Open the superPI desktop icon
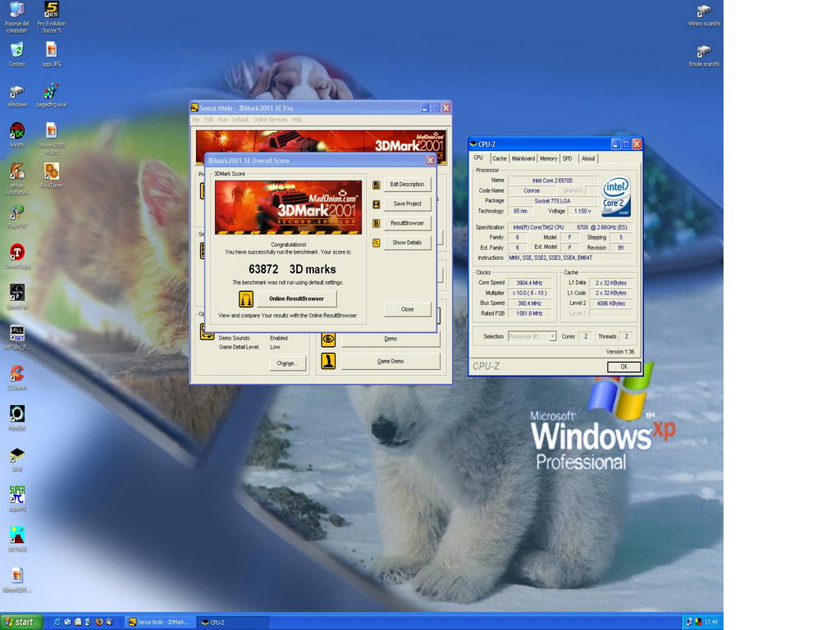 pos(16,499)
